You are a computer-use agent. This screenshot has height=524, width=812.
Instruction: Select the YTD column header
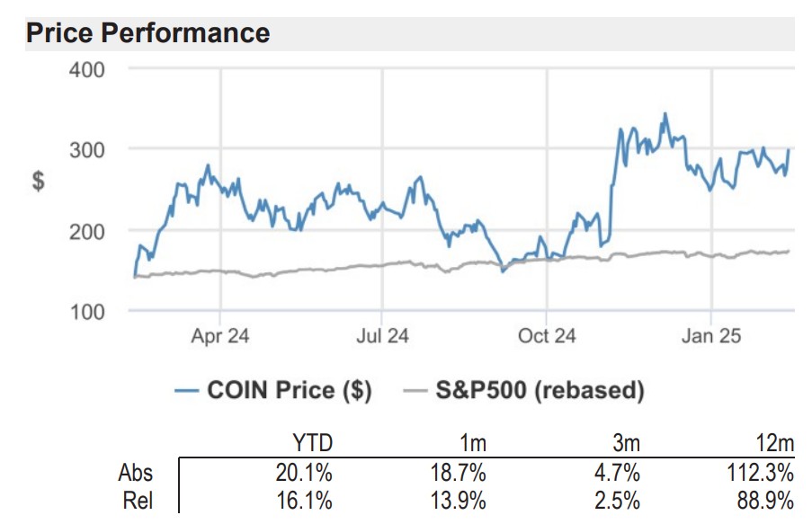312,443
